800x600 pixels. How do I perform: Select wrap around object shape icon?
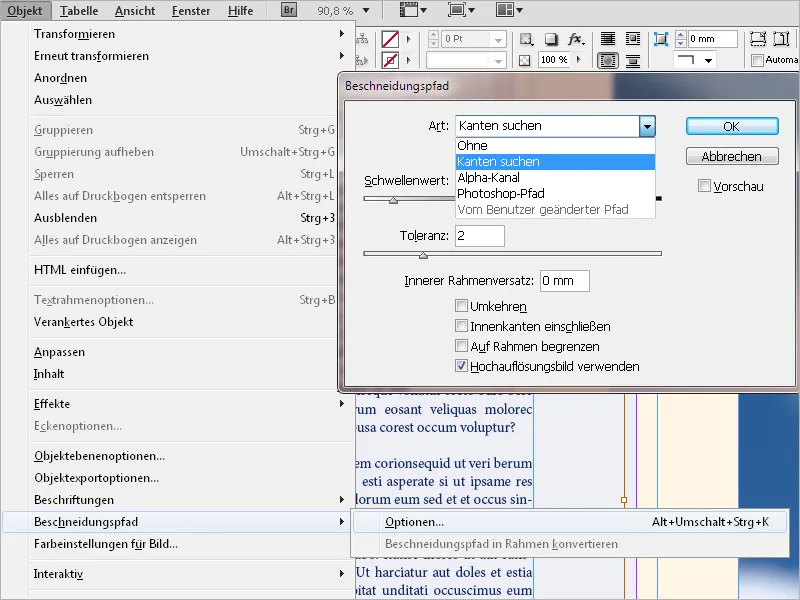pos(608,61)
